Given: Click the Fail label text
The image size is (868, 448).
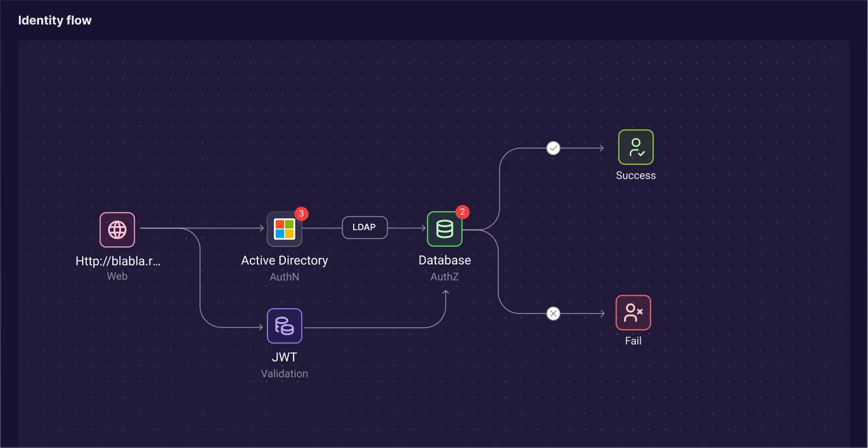Looking at the screenshot, I should pos(634,341).
